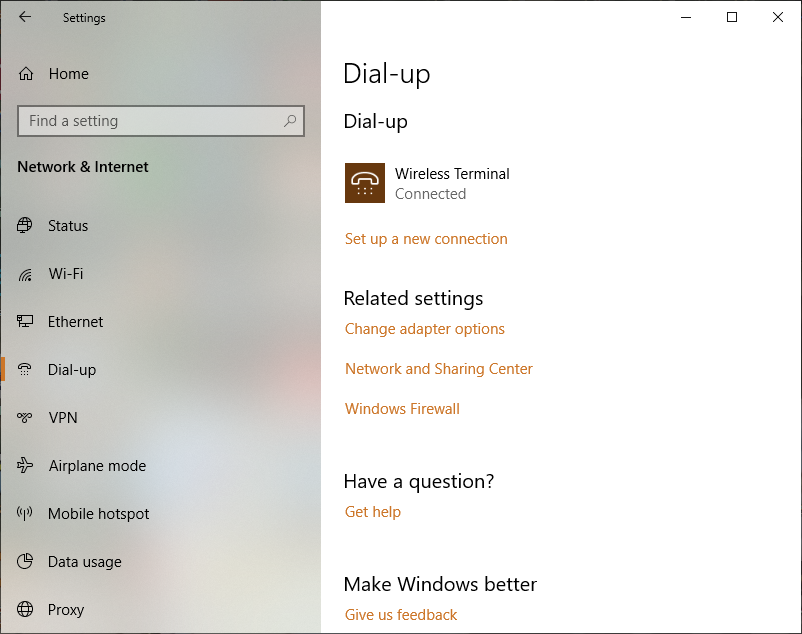Screen dimensions: 802x634
Task: Click the Wireless Terminal brown phone icon
Action: pyautogui.click(x=365, y=183)
